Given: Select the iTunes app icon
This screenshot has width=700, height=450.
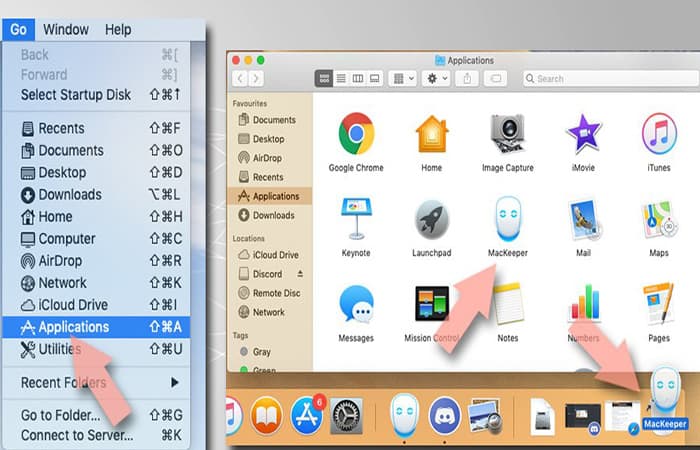Looking at the screenshot, I should coord(659,133).
